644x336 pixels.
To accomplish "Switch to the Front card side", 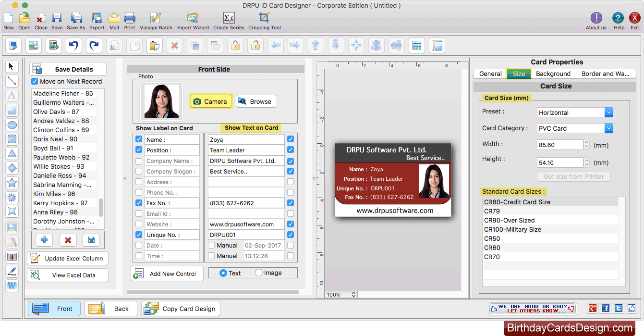I will coord(54,309).
